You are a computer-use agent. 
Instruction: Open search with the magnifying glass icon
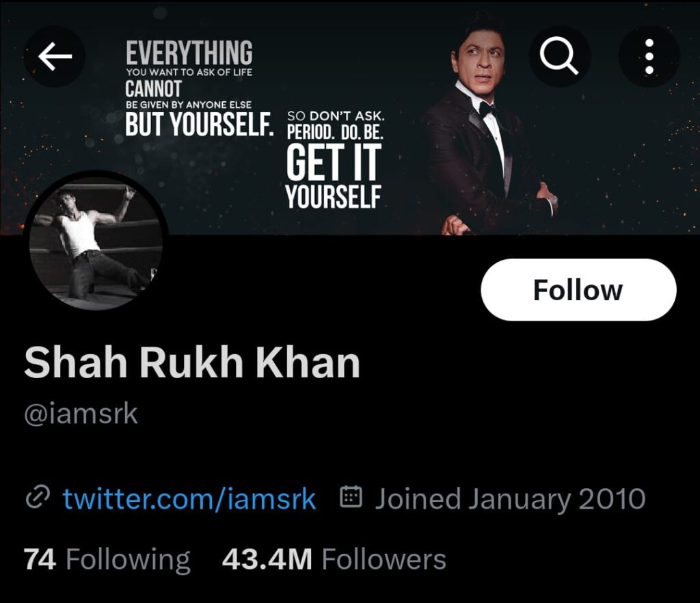(559, 57)
